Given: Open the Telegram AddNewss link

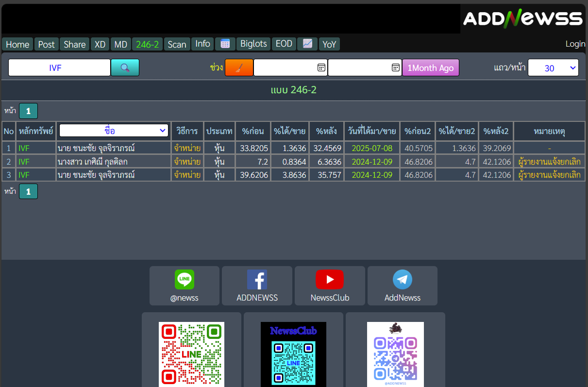Looking at the screenshot, I should pos(403,286).
